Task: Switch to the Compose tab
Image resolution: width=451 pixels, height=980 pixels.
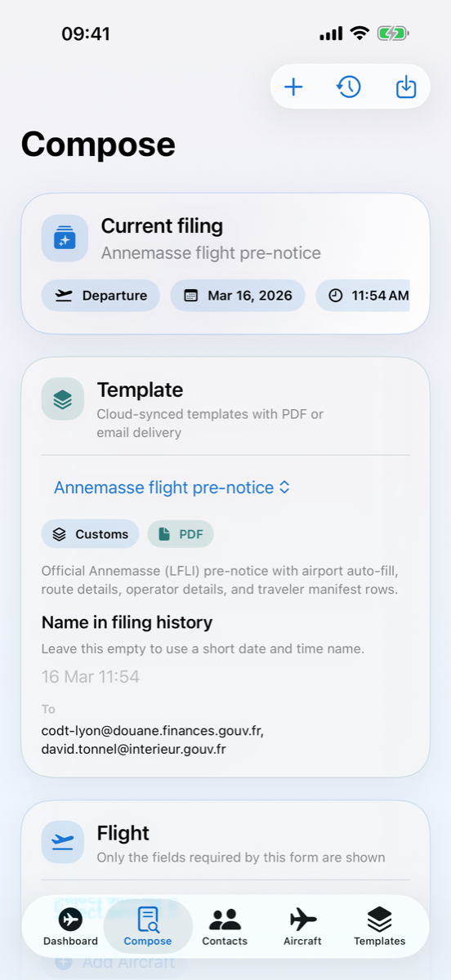Action: click(148, 926)
